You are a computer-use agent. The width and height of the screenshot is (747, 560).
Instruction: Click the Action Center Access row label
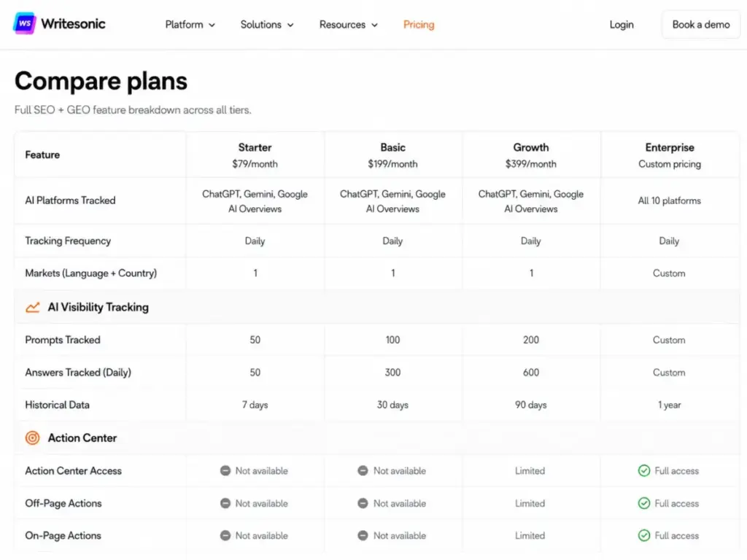[x=74, y=471]
